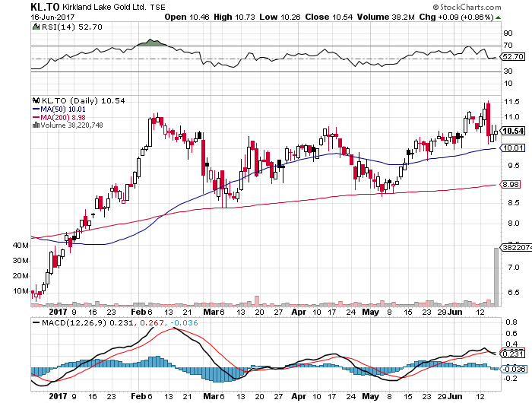532x403 pixels.
Task: Click the TSE exchange label
Action: pyautogui.click(x=158, y=7)
